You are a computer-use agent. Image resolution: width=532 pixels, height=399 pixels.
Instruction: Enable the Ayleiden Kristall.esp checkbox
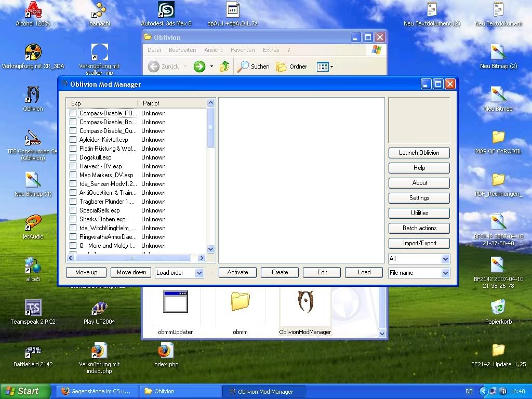click(73, 140)
